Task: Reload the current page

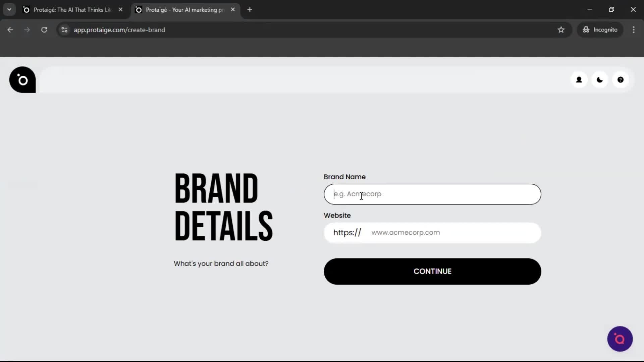Action: pos(44,30)
